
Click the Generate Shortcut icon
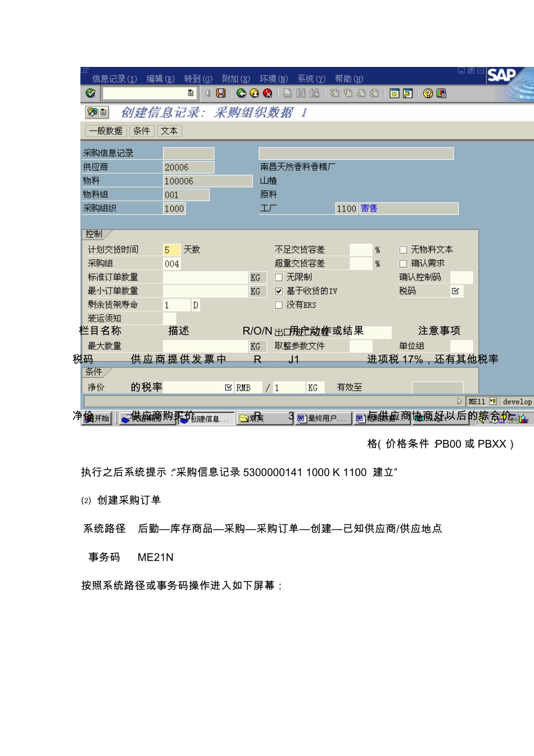click(x=408, y=93)
